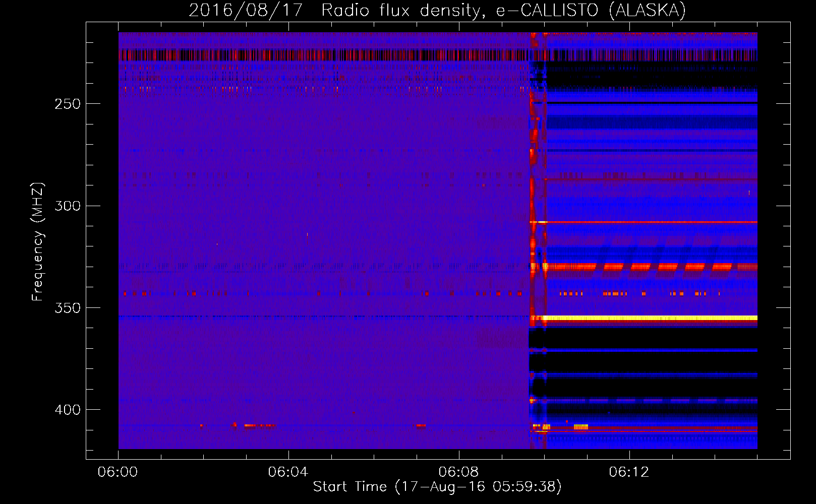816x504 pixels.
Task: Click the red dashed band near 330 MHz
Action: click(640, 267)
